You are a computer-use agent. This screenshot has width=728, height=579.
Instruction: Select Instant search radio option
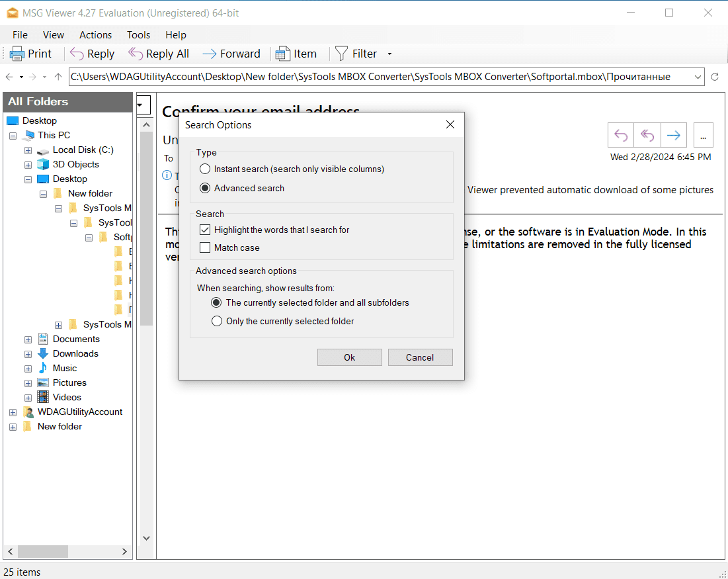(x=205, y=169)
